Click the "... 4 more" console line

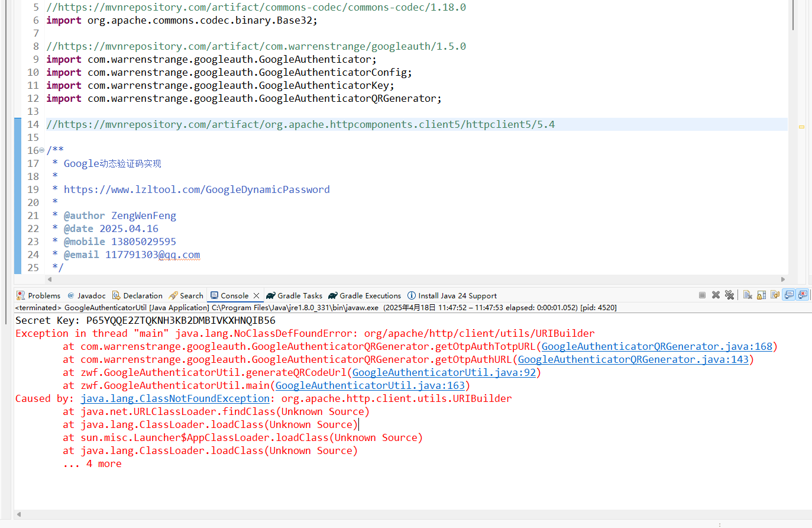pos(92,463)
